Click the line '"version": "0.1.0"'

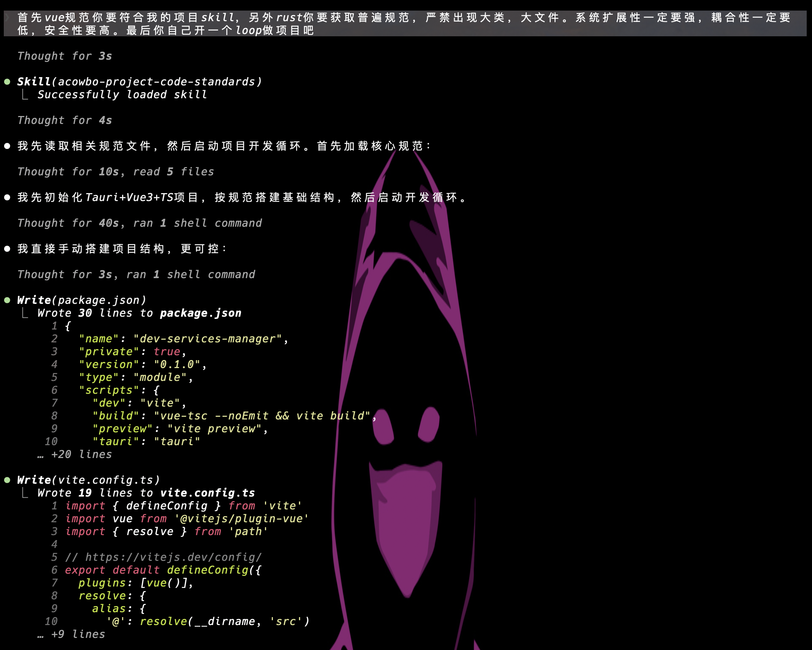(143, 364)
